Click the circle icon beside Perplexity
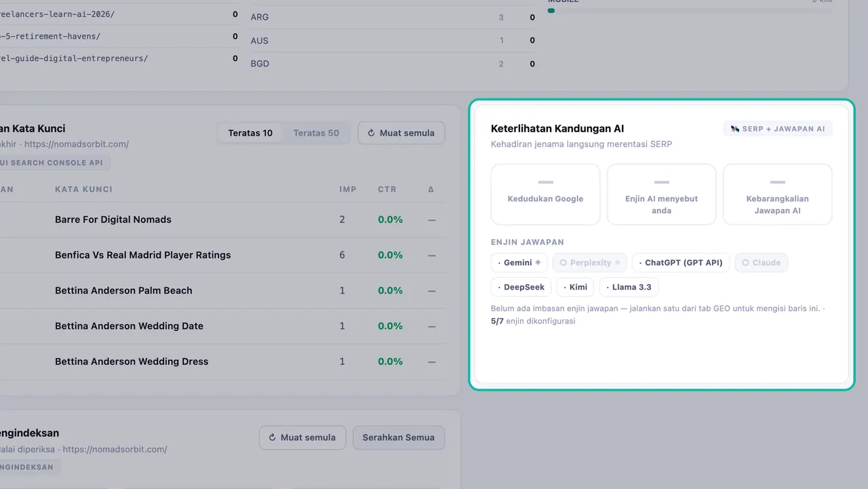Viewport: 868px width, 489px height. (563, 262)
